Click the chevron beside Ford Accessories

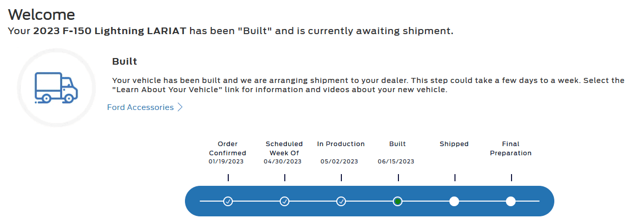click(180, 107)
